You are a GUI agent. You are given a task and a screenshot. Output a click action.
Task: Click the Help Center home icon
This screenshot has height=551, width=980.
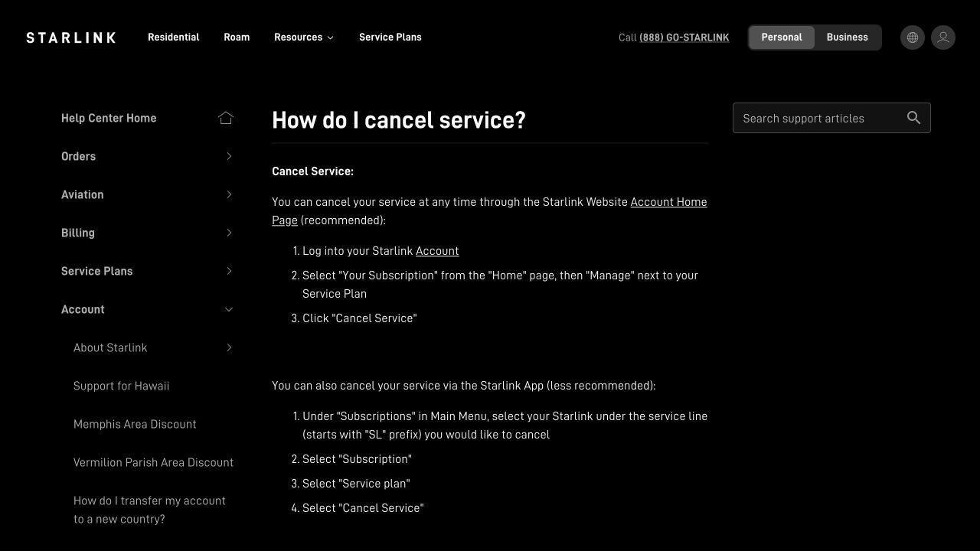pos(226,118)
